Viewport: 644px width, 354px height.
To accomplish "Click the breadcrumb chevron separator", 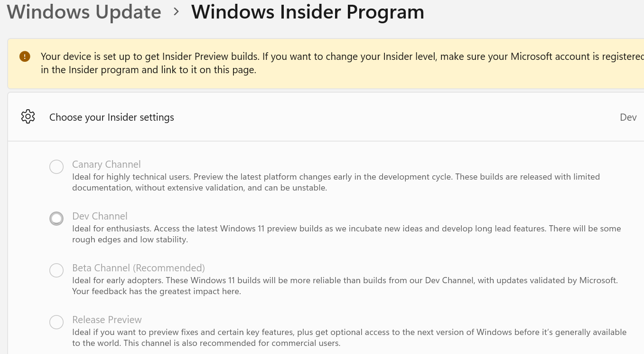I will (x=176, y=12).
